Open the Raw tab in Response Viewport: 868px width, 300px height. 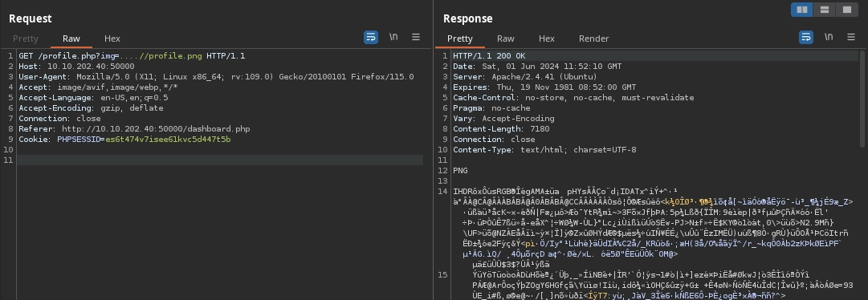coord(505,39)
